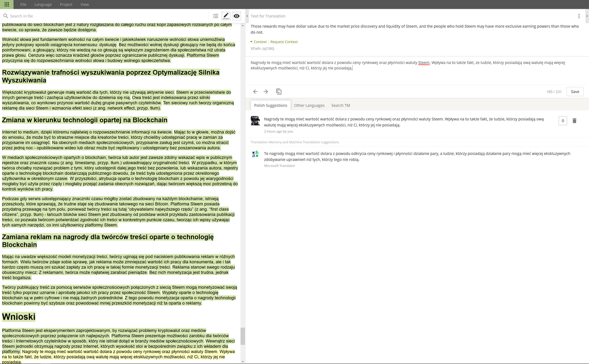This screenshot has height=364, width=589.
Task: Open the Project menu
Action: point(66,4)
